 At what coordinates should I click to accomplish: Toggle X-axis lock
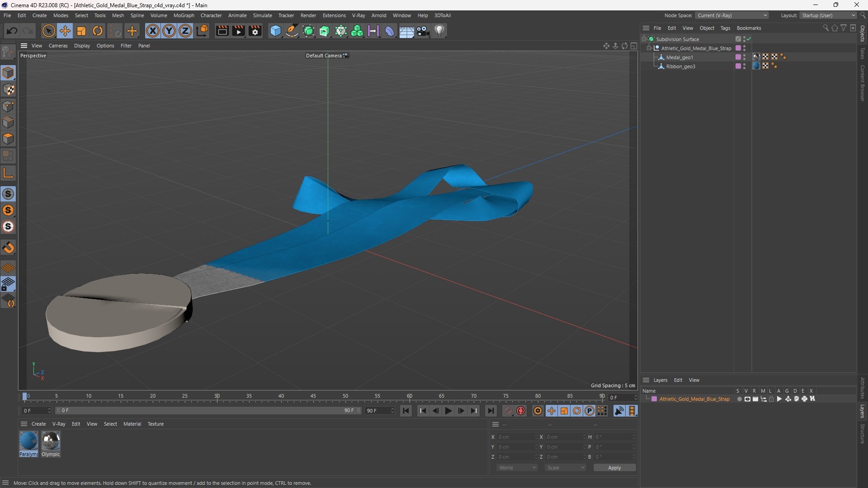pos(153,31)
